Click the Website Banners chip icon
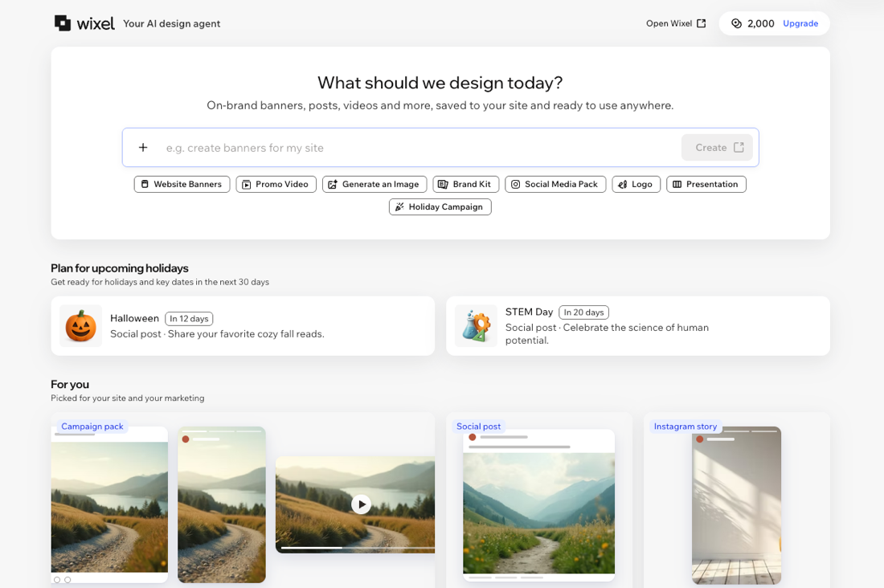The width and height of the screenshot is (884, 588). pyautogui.click(x=145, y=184)
